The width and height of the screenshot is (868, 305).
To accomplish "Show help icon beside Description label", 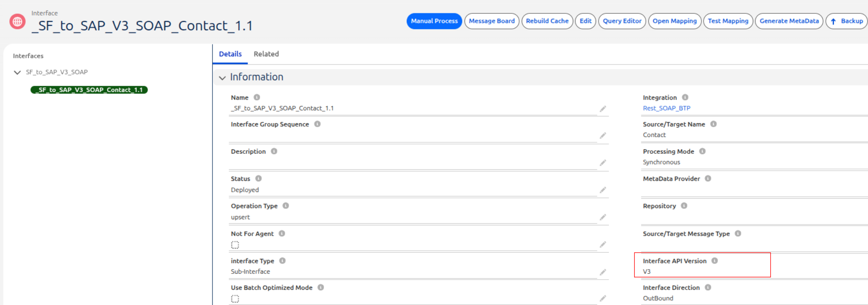I will [274, 151].
